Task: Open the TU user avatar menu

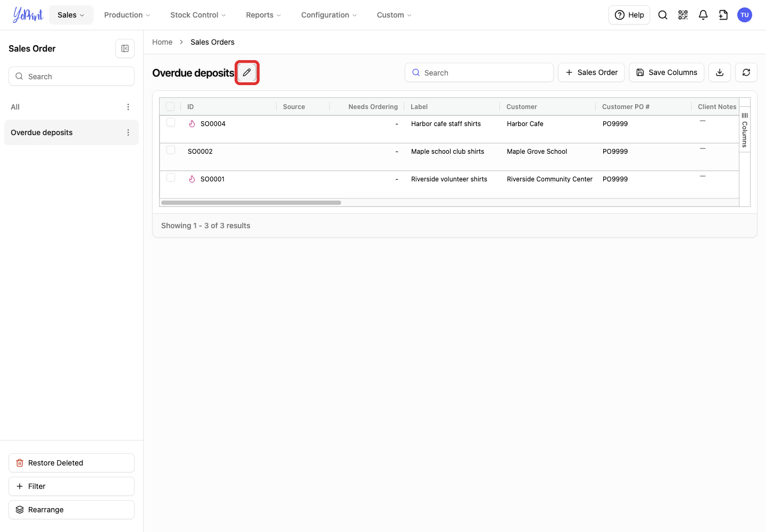Action: click(x=745, y=15)
